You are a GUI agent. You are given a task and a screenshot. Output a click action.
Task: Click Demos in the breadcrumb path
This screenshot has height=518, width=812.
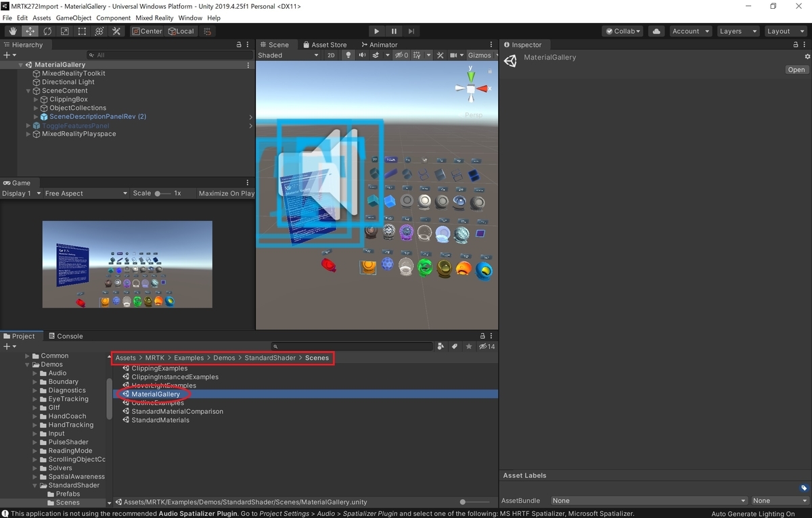point(224,358)
